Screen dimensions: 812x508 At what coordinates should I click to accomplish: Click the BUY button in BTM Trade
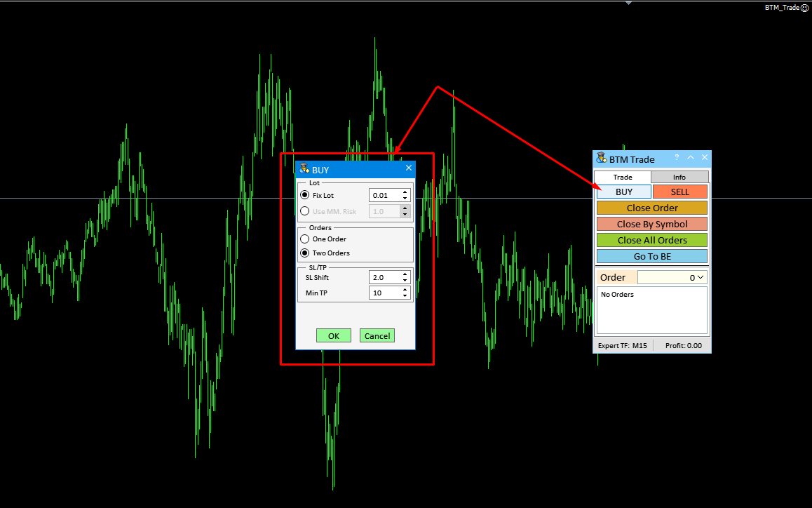pyautogui.click(x=624, y=192)
